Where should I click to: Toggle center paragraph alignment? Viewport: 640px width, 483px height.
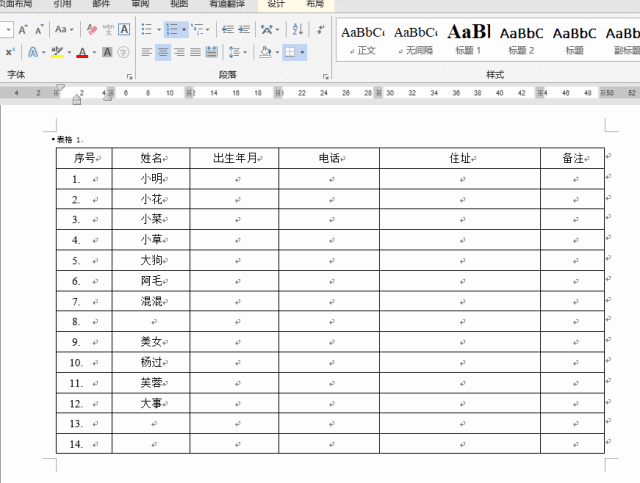[x=163, y=52]
